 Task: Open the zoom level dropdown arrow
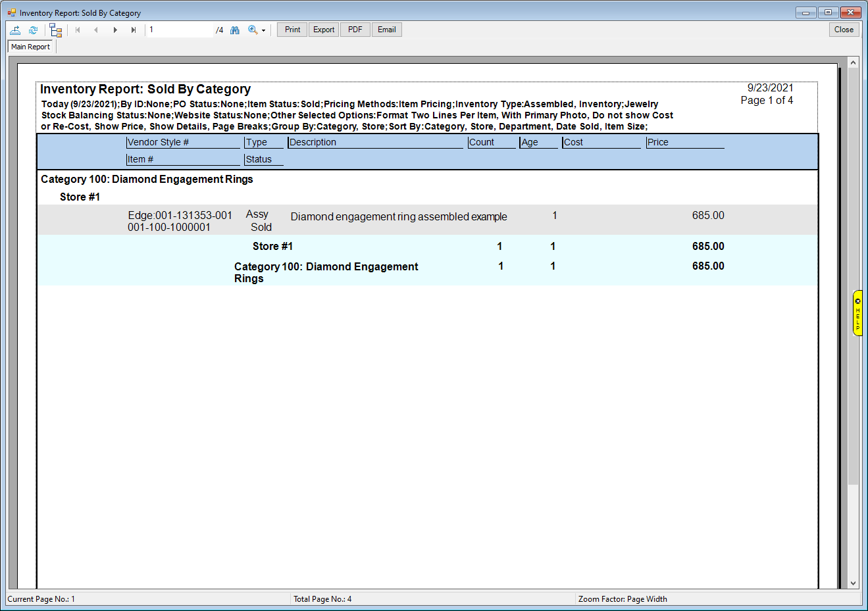264,30
